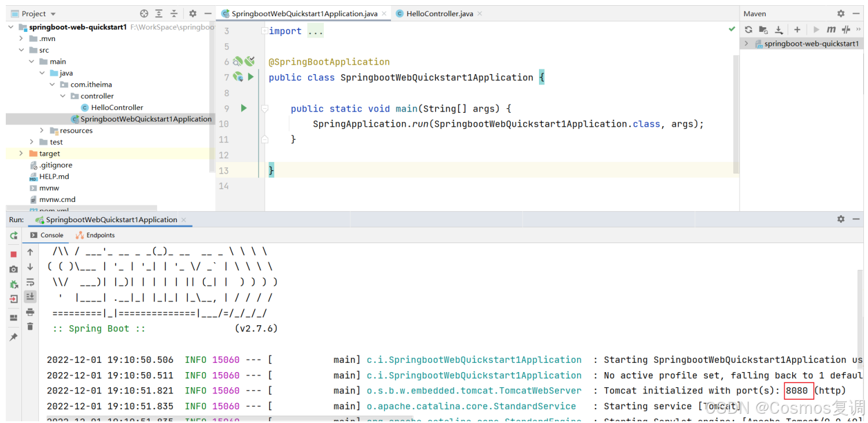Expand folded import statements at line 3
Screen dimensions: 868x423
264,31
